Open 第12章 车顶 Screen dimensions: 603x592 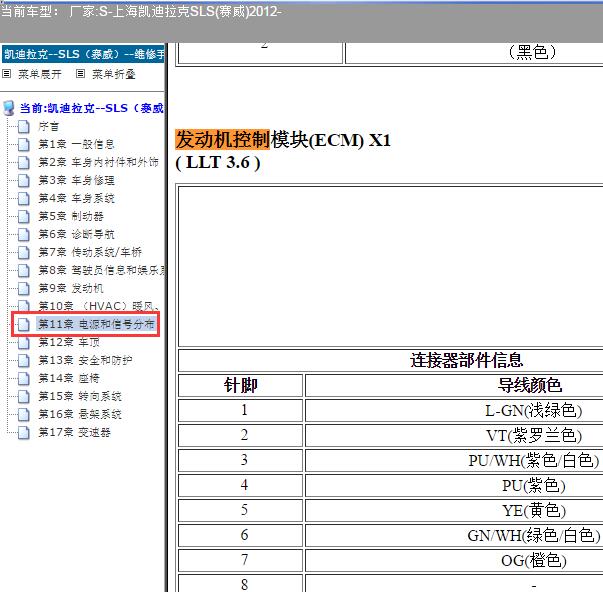(x=69, y=342)
